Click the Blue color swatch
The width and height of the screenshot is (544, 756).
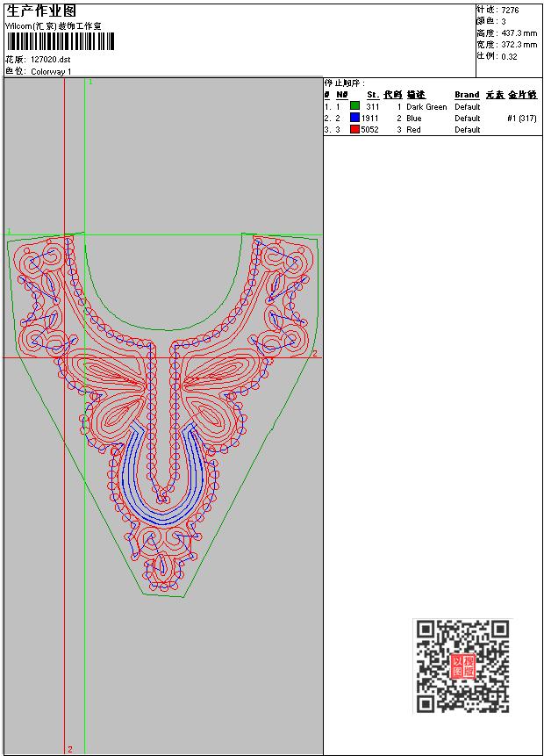[x=354, y=117]
